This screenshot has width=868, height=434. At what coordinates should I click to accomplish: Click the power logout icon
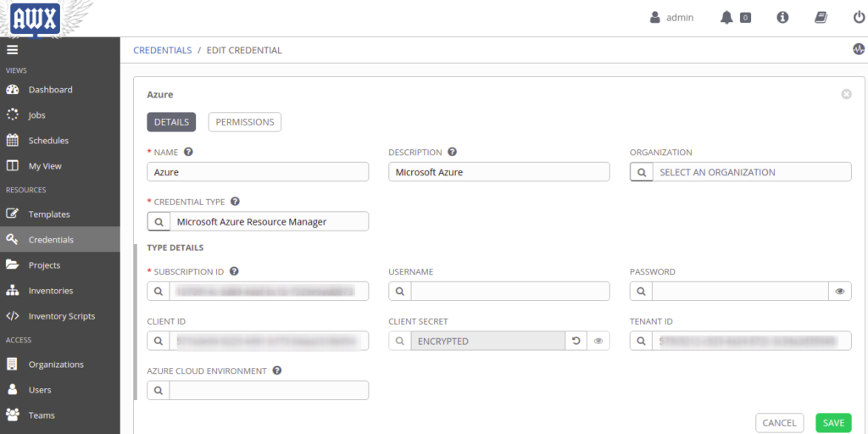click(859, 18)
